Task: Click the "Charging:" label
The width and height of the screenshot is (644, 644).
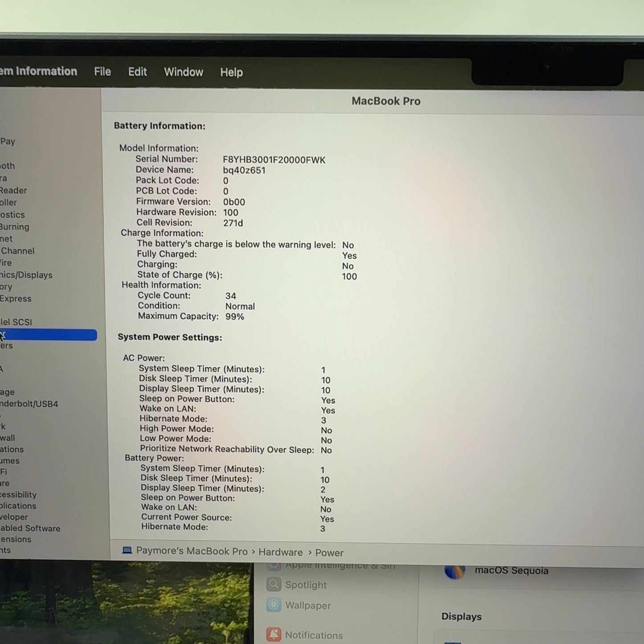Action: pos(157,264)
